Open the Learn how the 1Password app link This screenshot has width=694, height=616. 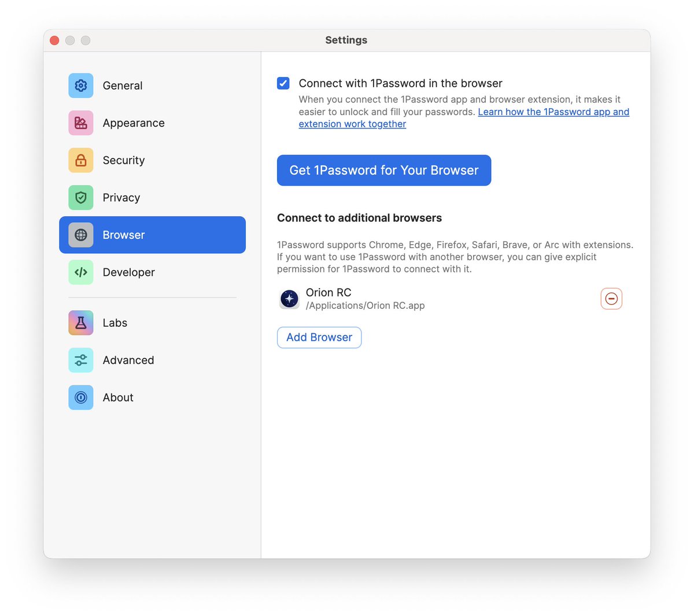pyautogui.click(x=553, y=112)
